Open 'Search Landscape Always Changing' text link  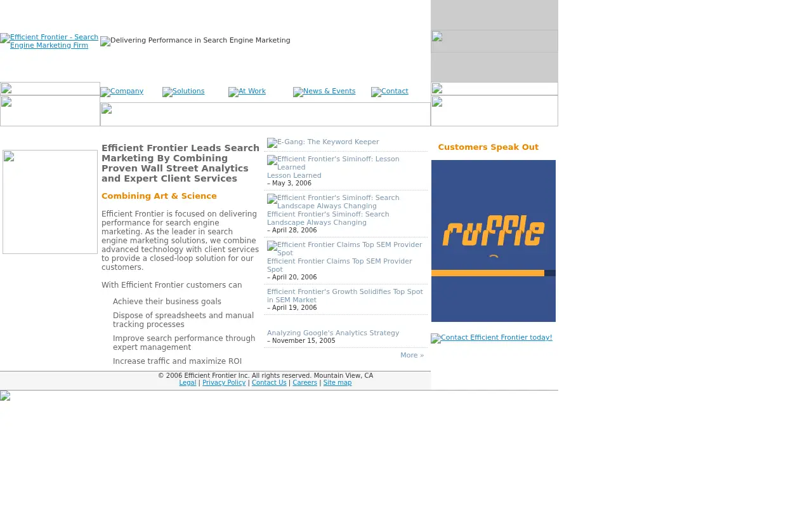[328, 218]
